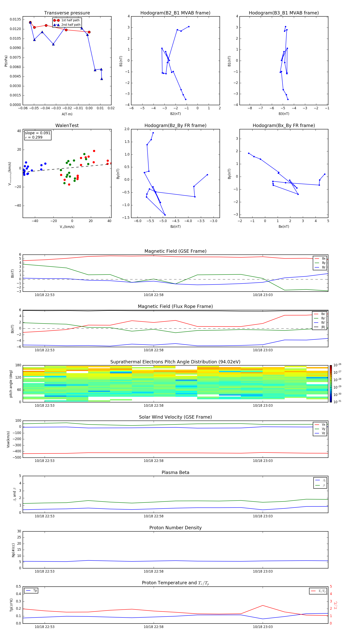Image resolution: width=351 pixels, height=644 pixels.
Task: Click '10/18 22:53' tick under Plasma Beta plot
Action: click(x=44, y=516)
